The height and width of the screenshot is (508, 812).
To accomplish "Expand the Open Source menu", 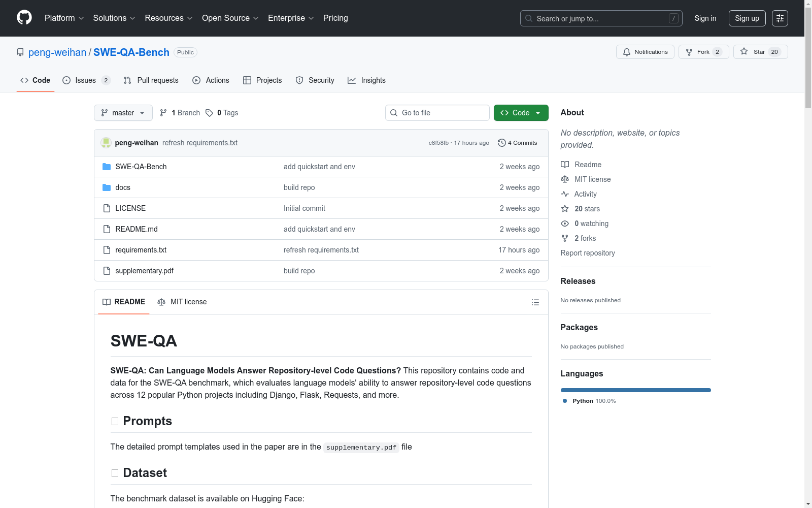I will pyautogui.click(x=230, y=18).
